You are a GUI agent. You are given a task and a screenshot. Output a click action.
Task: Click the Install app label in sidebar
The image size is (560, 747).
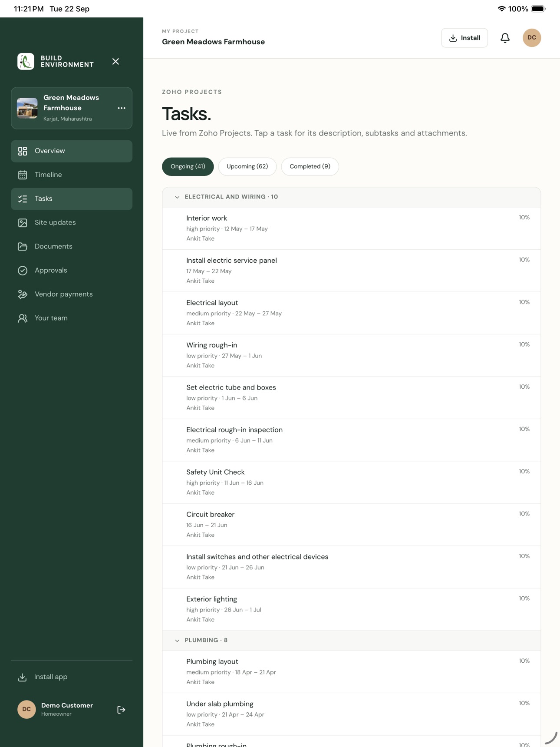(51, 677)
